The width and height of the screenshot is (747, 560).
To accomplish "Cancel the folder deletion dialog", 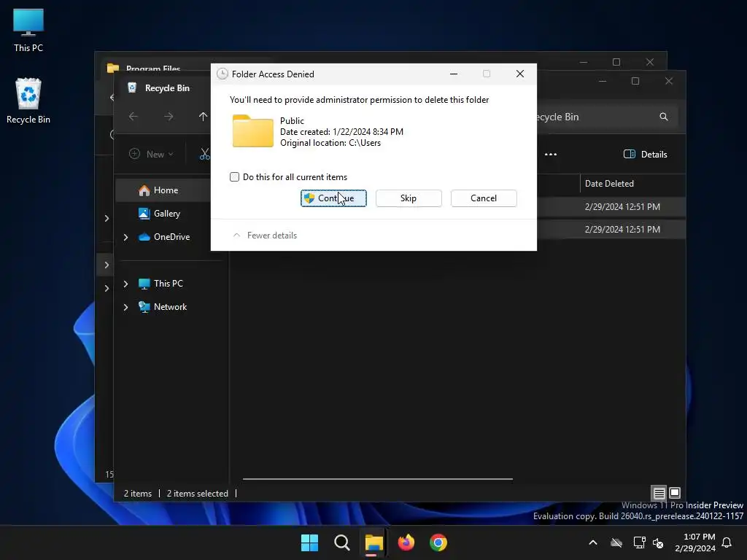I will click(484, 198).
